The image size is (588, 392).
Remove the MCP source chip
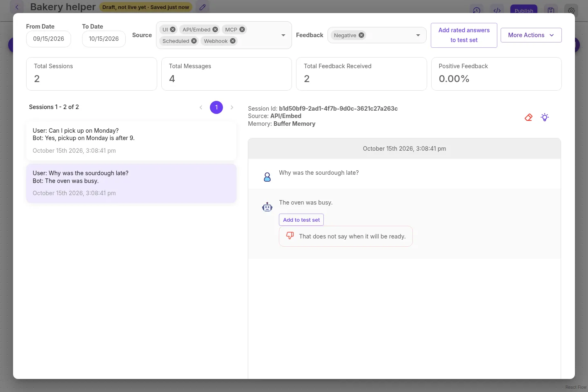click(242, 29)
